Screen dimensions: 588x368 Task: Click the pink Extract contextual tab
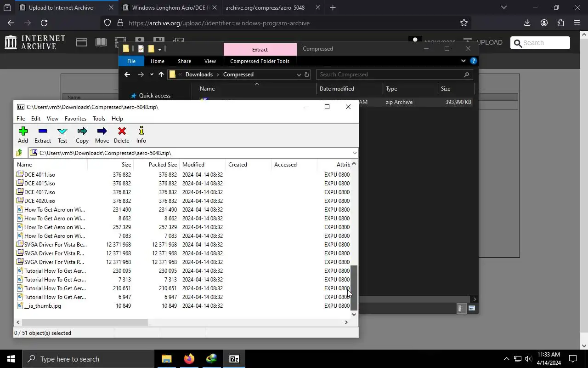(260, 49)
